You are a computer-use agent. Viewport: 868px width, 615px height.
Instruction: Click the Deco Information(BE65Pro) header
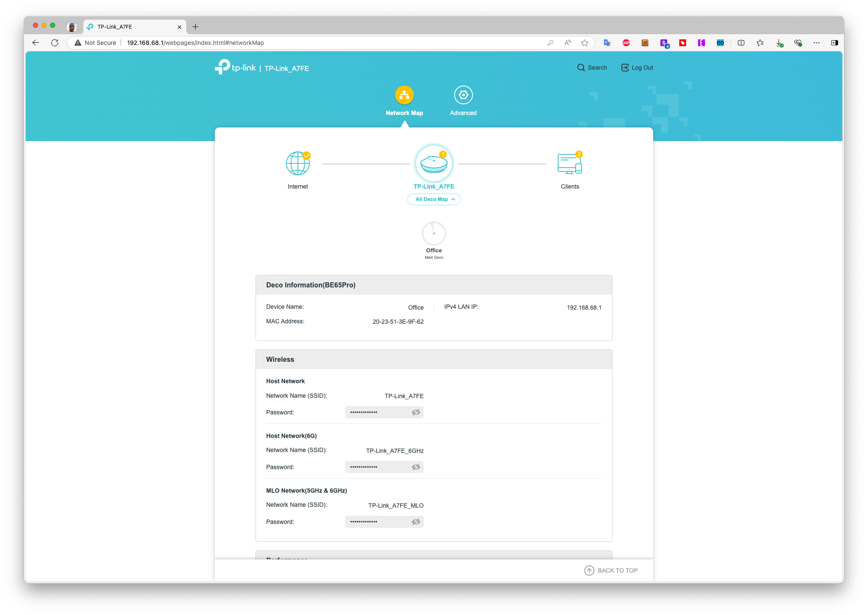434,285
